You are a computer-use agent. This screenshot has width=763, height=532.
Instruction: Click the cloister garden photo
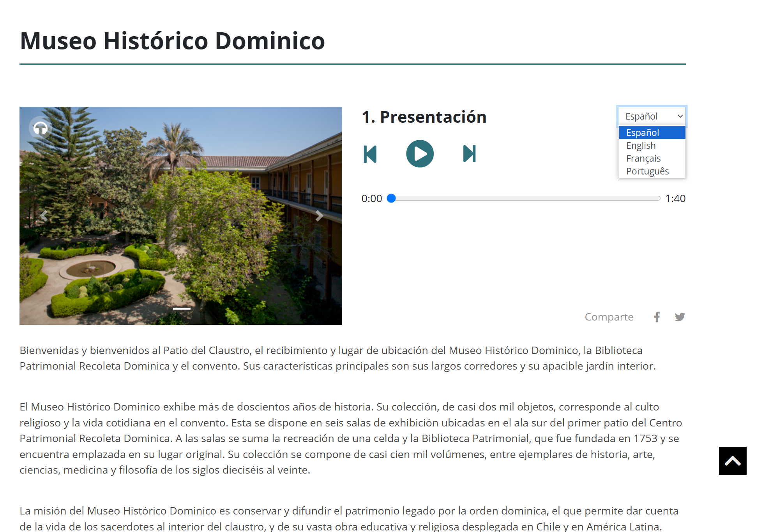click(x=181, y=234)
